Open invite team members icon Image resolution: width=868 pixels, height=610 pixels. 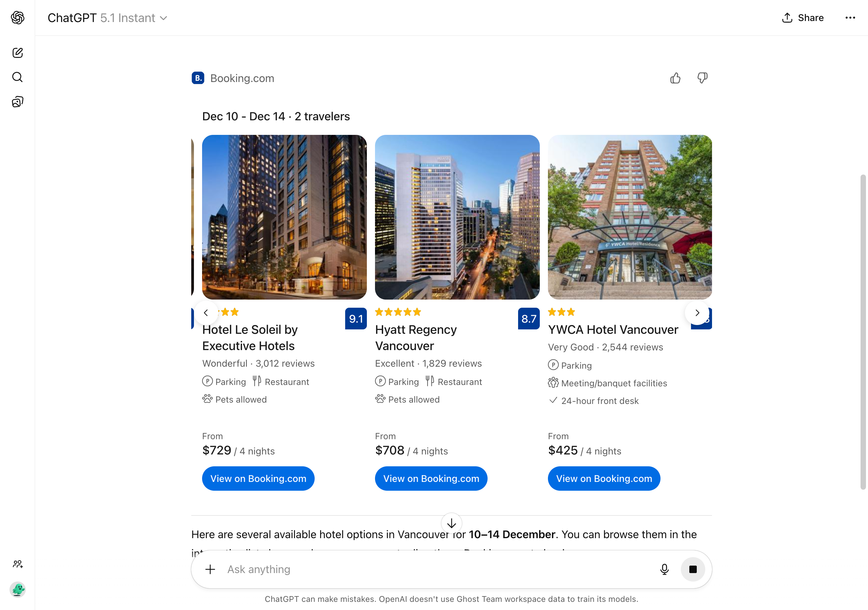17,564
